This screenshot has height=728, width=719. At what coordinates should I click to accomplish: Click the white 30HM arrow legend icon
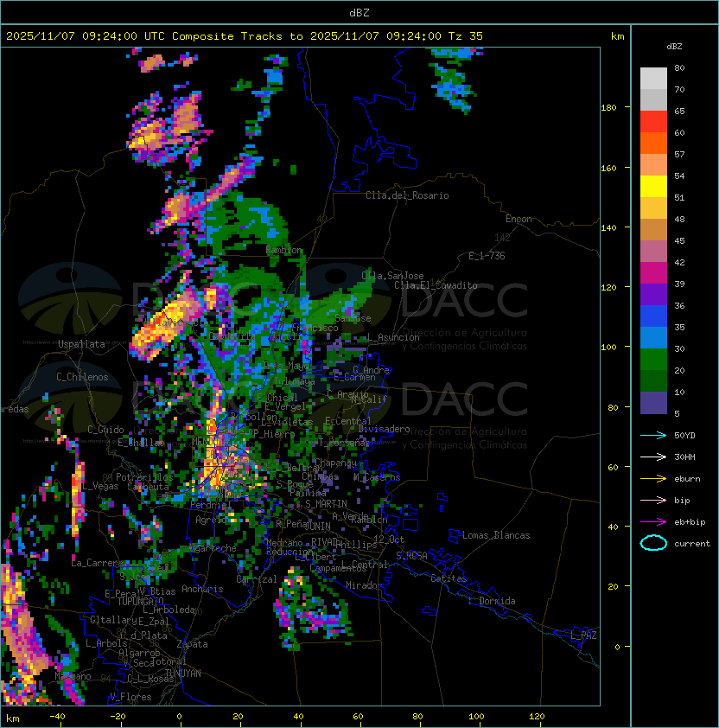(653, 457)
